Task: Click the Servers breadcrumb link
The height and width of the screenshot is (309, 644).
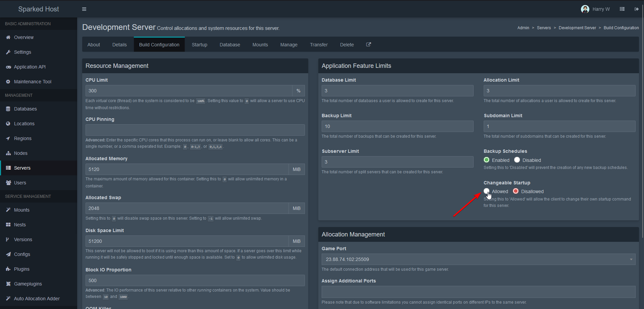Action: pyautogui.click(x=544, y=28)
